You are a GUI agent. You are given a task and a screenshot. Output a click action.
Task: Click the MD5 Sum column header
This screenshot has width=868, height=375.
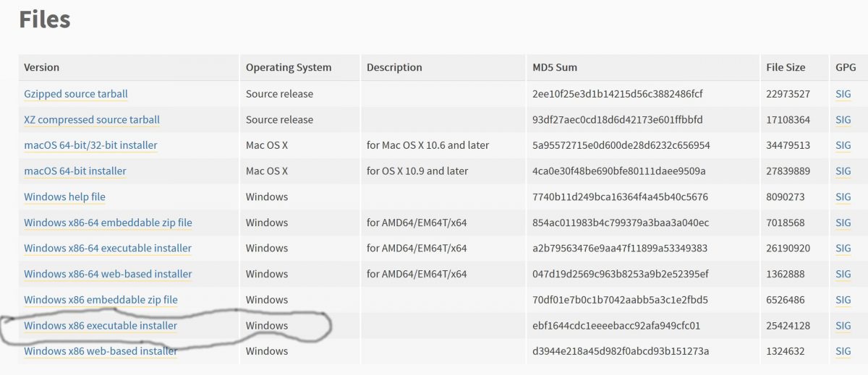pos(555,67)
